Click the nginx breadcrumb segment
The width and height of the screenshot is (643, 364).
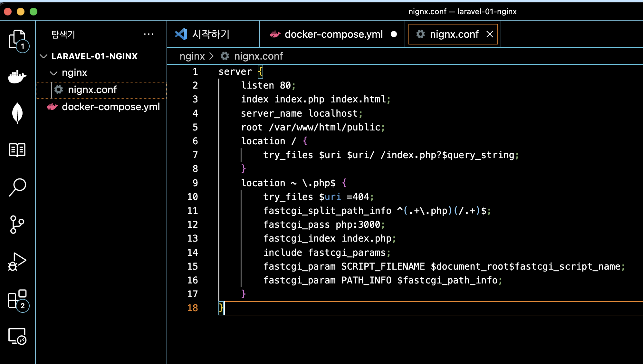tap(192, 56)
